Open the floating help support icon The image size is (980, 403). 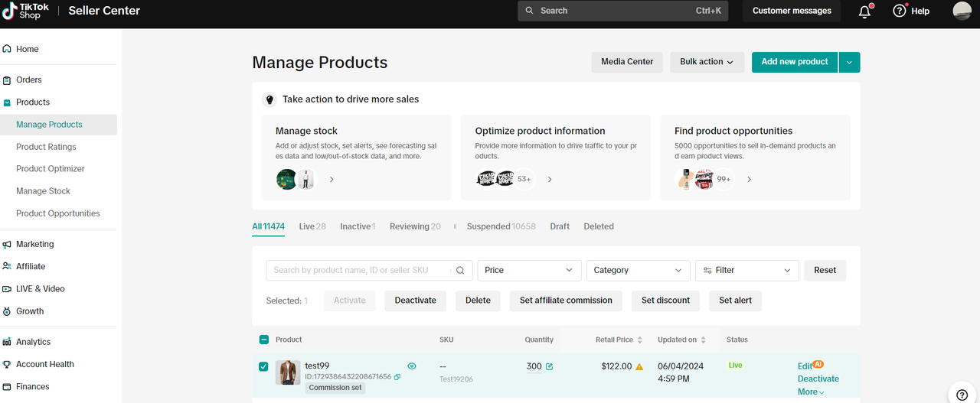pos(962,394)
